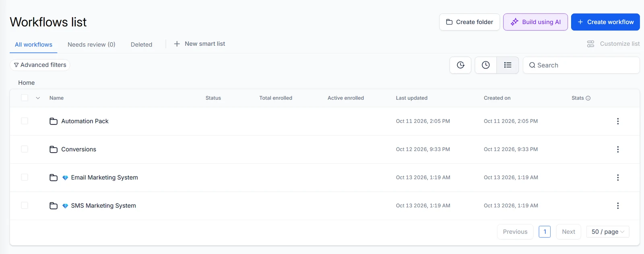This screenshot has height=254, width=644.
Task: Click Create workflow button
Action: (605, 22)
